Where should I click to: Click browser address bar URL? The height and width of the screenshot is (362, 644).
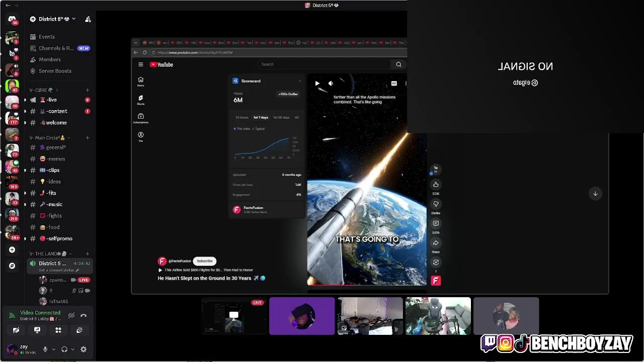(x=195, y=52)
